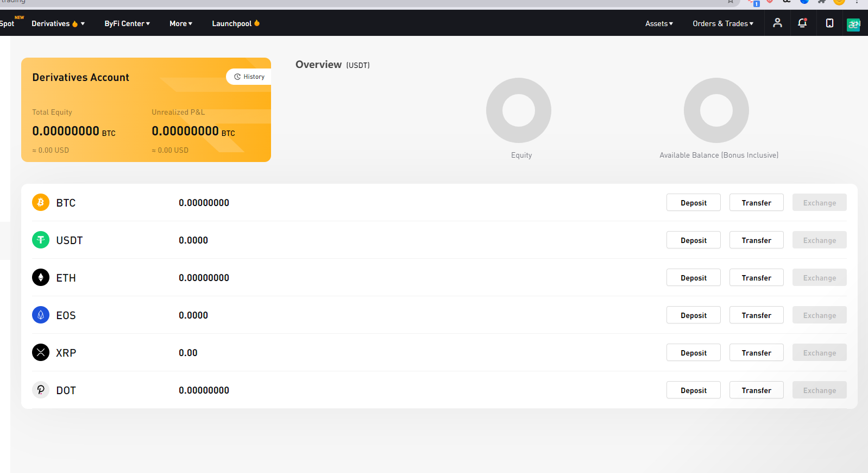The height and width of the screenshot is (473, 868).
Task: Click the BTC row balance 0.00000000
Action: tap(204, 203)
